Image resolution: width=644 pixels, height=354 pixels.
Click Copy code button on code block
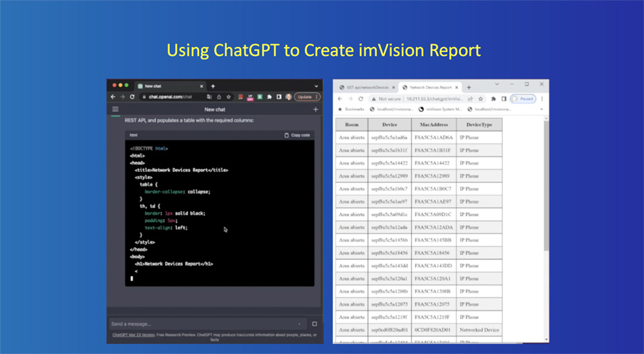[297, 135]
